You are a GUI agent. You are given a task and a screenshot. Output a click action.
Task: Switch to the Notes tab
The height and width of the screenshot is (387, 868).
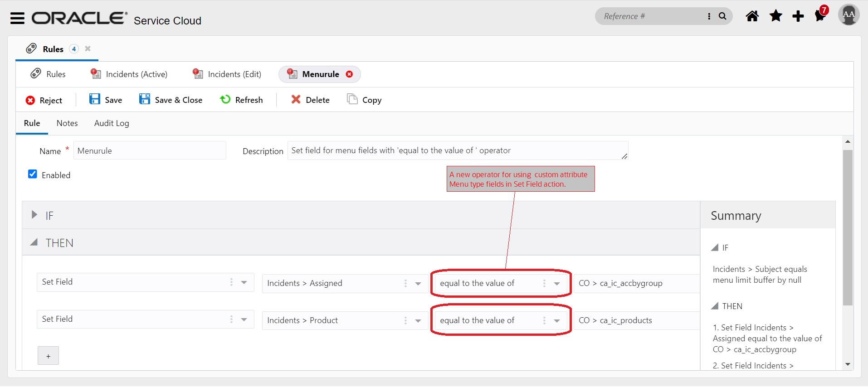(x=67, y=123)
